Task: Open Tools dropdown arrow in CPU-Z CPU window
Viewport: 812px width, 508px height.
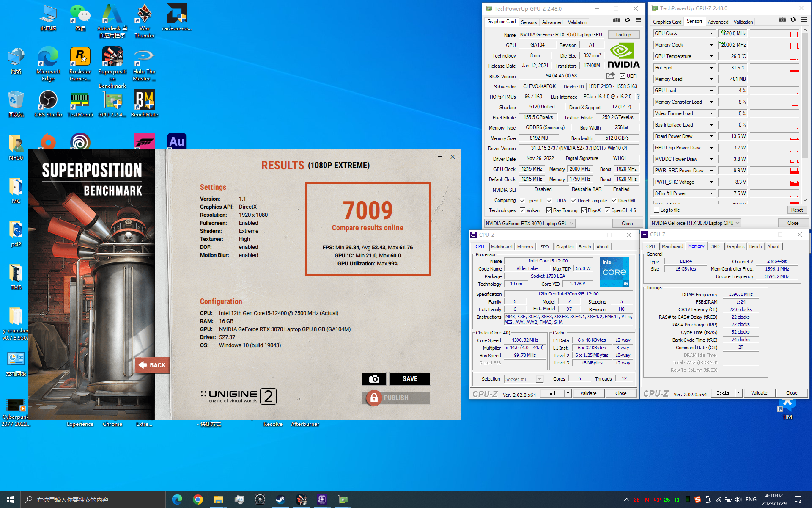Action: pyautogui.click(x=568, y=393)
